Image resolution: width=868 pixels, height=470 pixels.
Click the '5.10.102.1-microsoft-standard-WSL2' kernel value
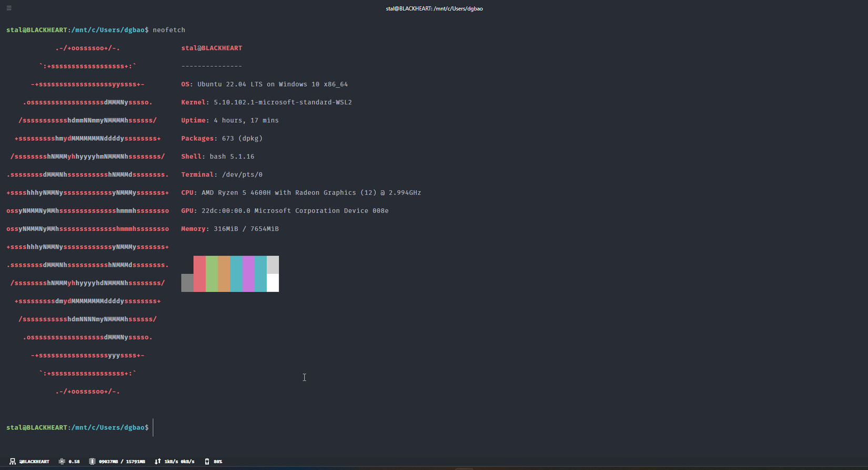coord(282,103)
